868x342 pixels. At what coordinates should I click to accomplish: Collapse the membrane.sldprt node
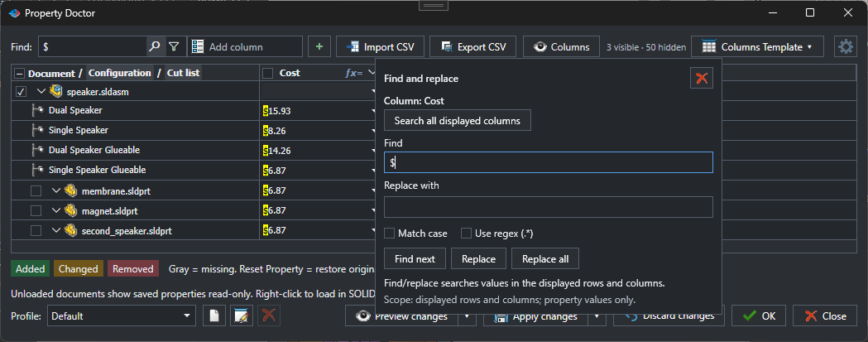[55, 190]
